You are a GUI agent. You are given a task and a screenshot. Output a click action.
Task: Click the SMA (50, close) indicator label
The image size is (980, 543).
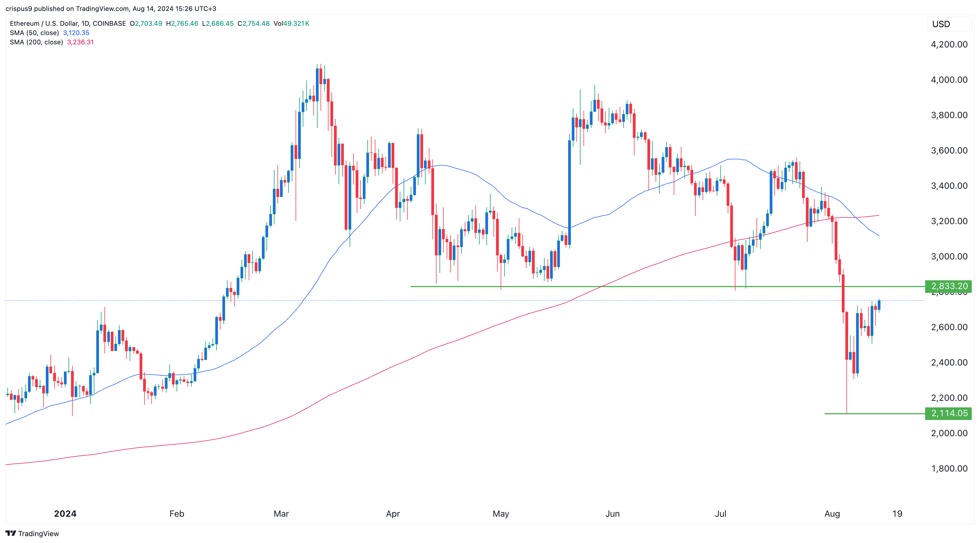34,33
